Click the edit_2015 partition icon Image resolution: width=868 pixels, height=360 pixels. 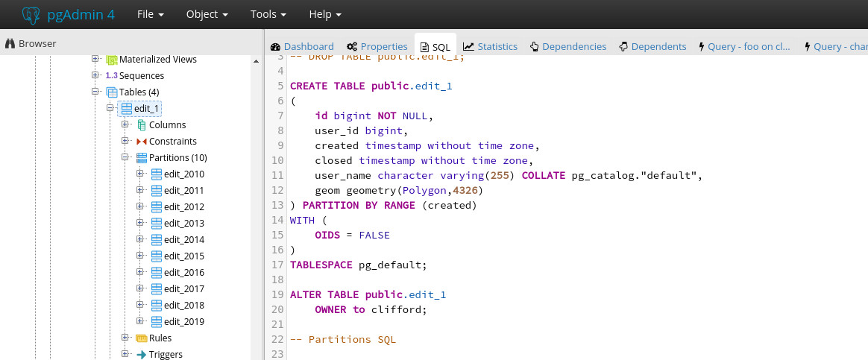click(x=156, y=256)
